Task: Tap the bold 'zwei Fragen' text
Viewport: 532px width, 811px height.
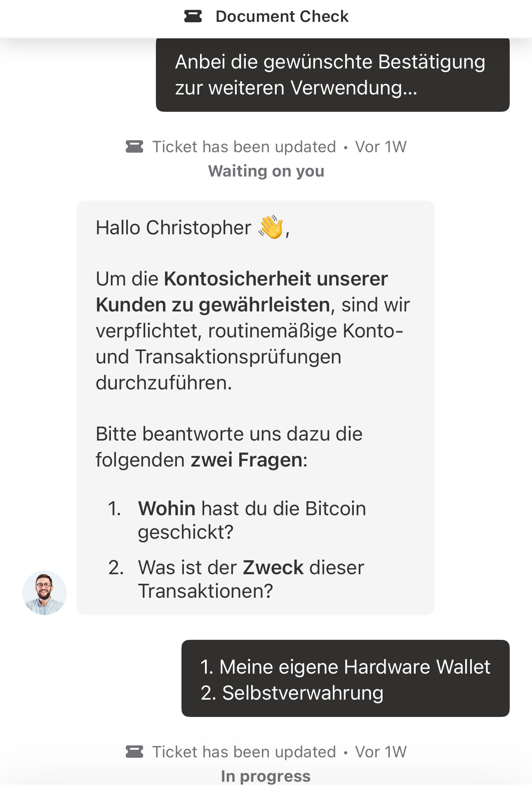Action: point(247,460)
